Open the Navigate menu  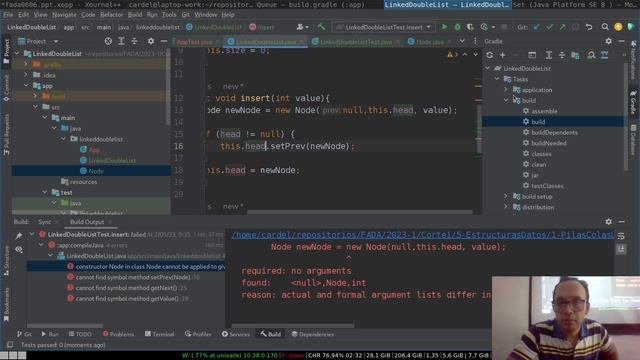[x=64, y=15]
